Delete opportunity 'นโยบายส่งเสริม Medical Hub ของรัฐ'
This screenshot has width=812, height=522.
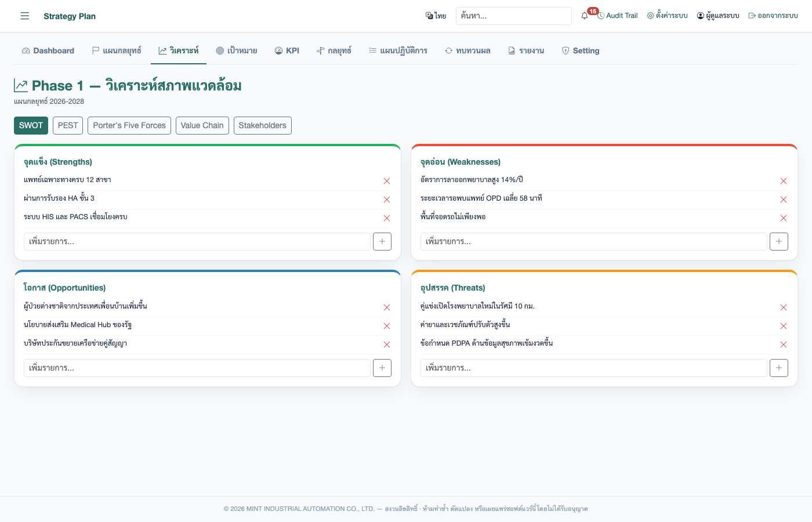click(x=387, y=326)
